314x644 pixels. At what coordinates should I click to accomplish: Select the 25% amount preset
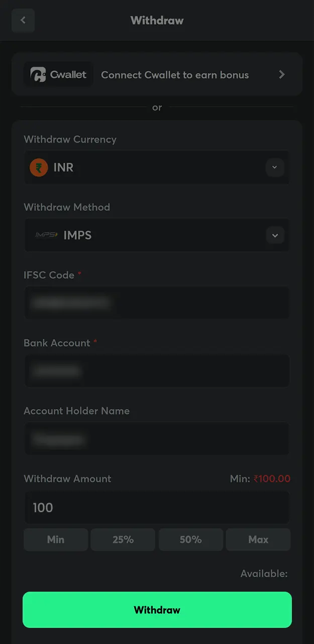[123, 539]
